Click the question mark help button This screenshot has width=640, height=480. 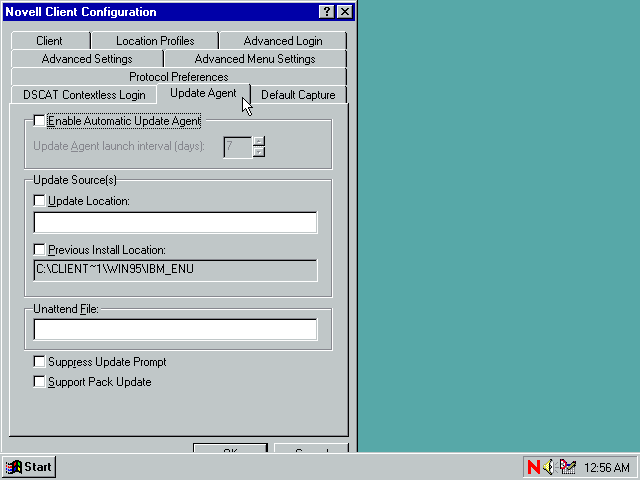[x=327, y=12]
